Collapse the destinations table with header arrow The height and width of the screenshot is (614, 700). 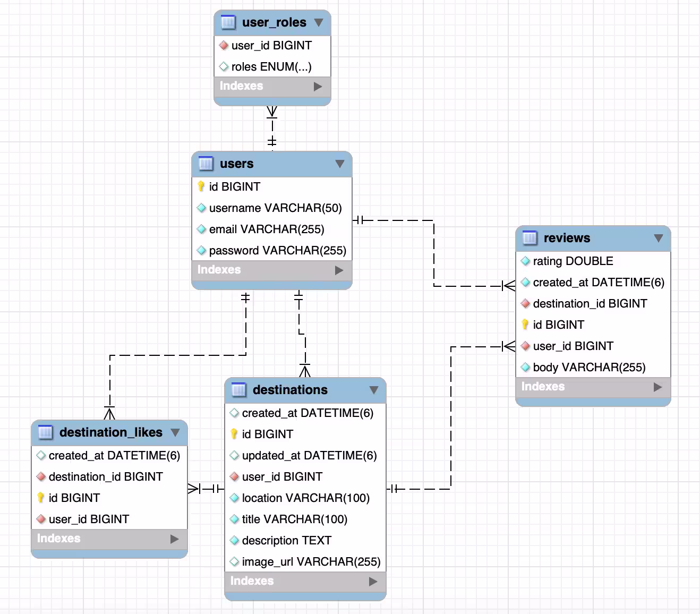tap(374, 390)
